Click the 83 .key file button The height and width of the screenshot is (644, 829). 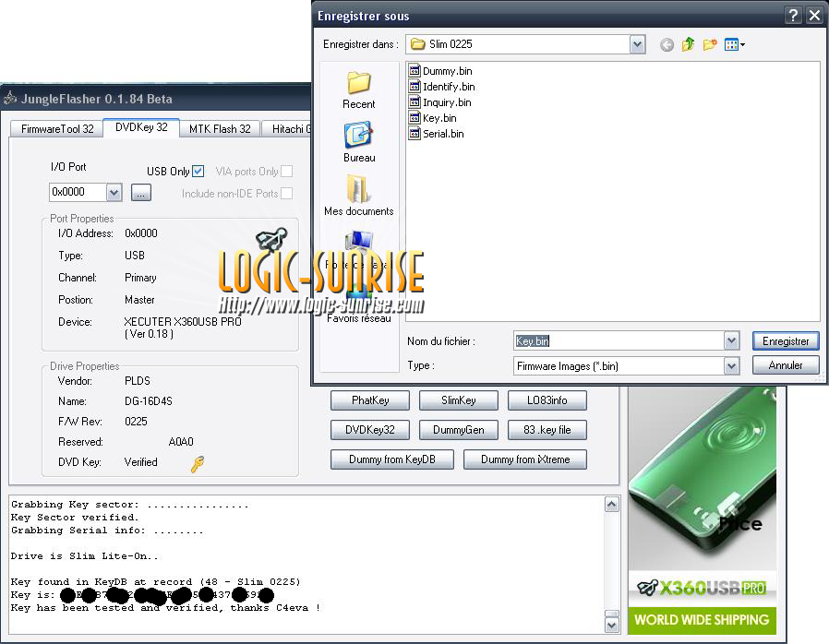(547, 430)
